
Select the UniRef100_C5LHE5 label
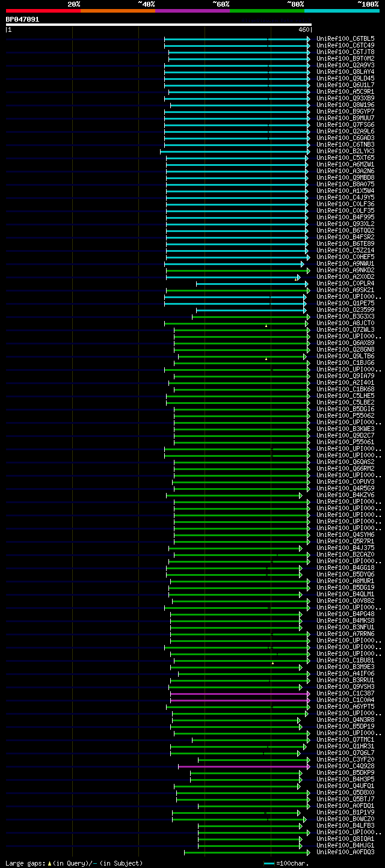tap(345, 396)
